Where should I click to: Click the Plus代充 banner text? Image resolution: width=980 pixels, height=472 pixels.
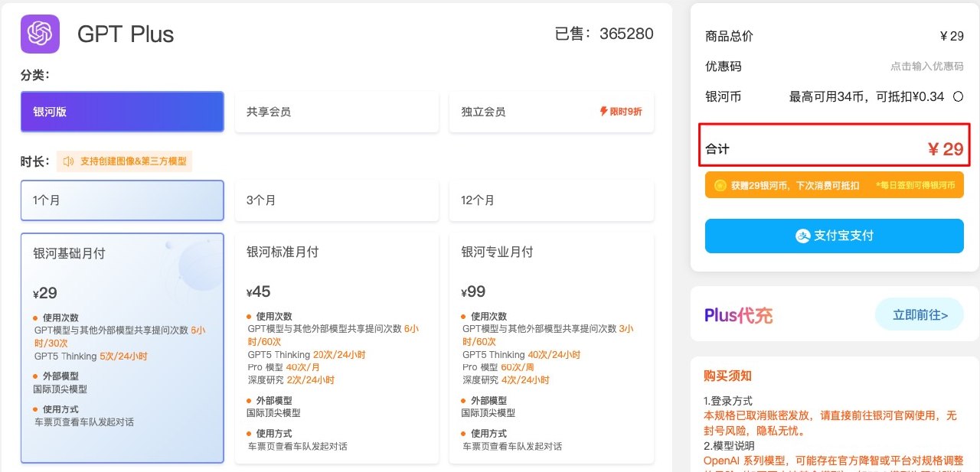[739, 314]
